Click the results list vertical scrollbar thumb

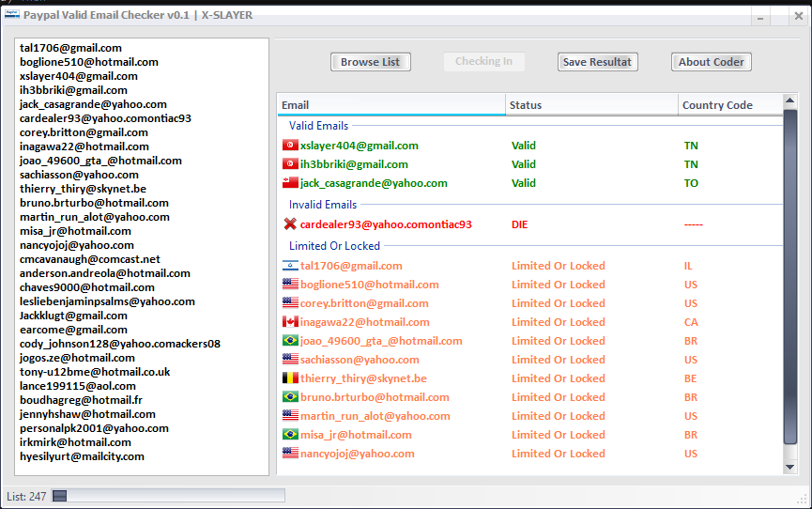tap(789, 276)
